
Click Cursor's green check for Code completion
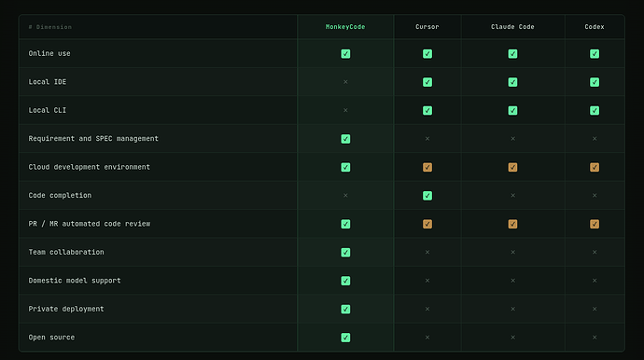(x=427, y=196)
